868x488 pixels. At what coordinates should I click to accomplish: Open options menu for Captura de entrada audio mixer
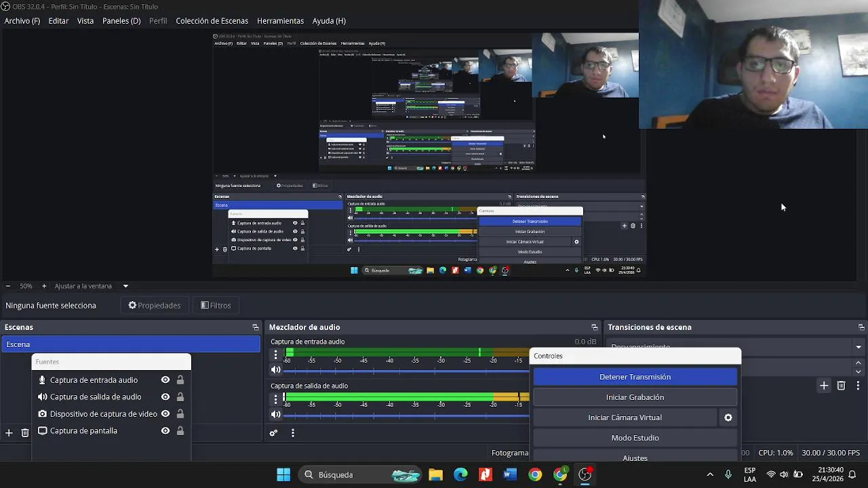[275, 354]
